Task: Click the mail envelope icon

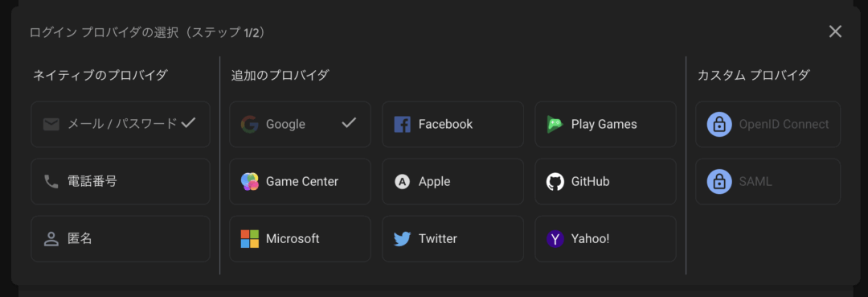Action: [x=51, y=124]
